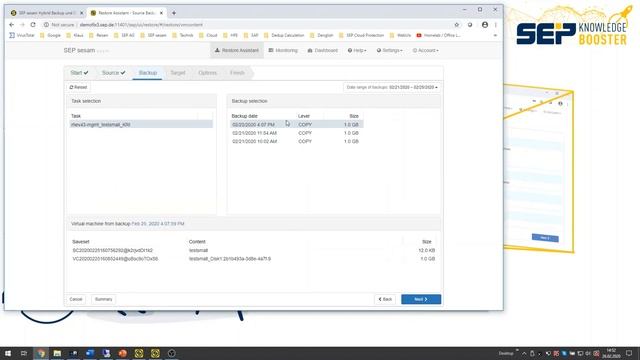The height and width of the screenshot is (360, 640).
Task: Open the Chrome three-dot menu
Action: [496, 25]
